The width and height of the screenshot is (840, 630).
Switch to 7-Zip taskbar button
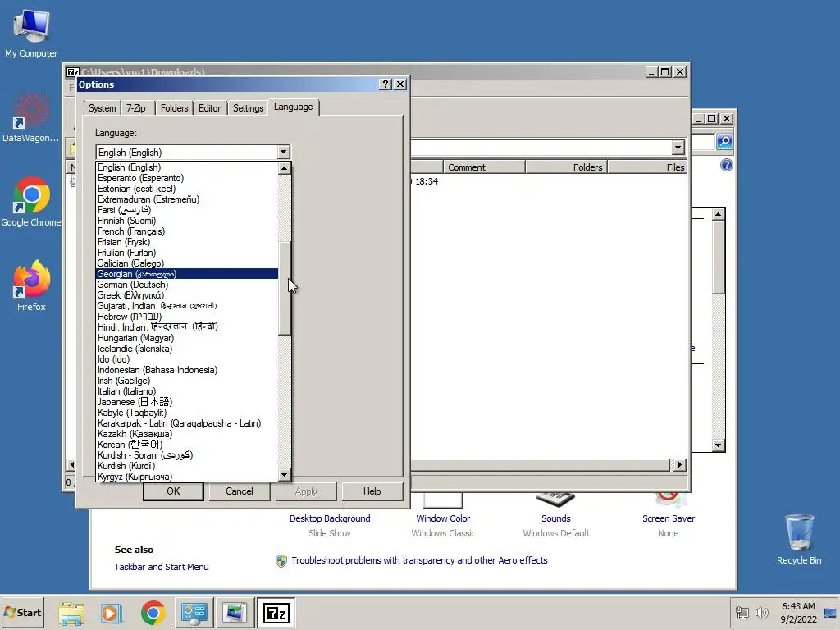point(276,613)
